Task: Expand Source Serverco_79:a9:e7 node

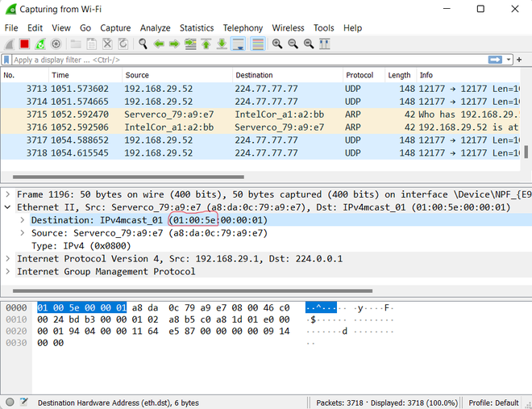Action: [23, 233]
